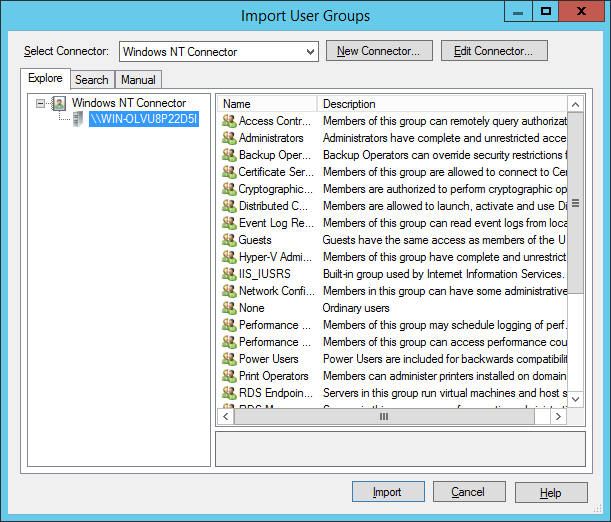Switch to the Search tab
Screen dimensions: 611x522
[x=92, y=80]
